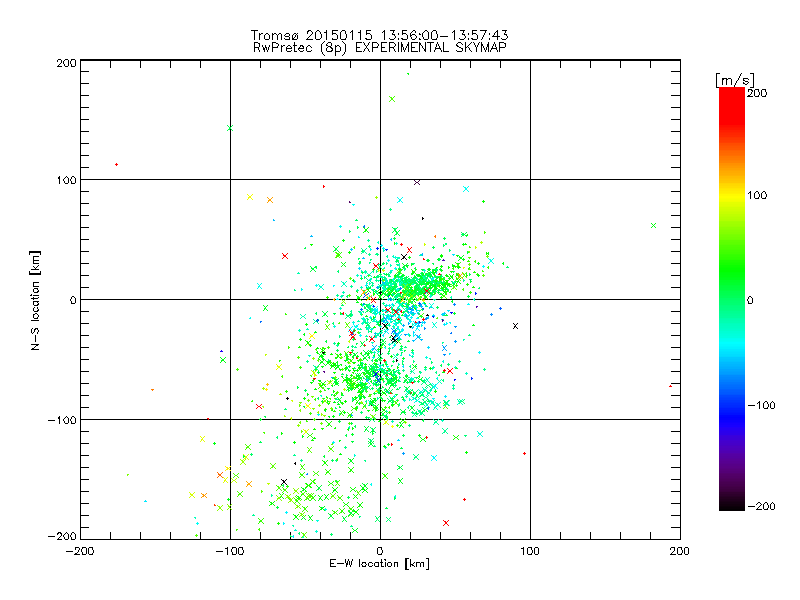
Task: Click the '-100' tick label on N-S axis
Action: click(62, 420)
